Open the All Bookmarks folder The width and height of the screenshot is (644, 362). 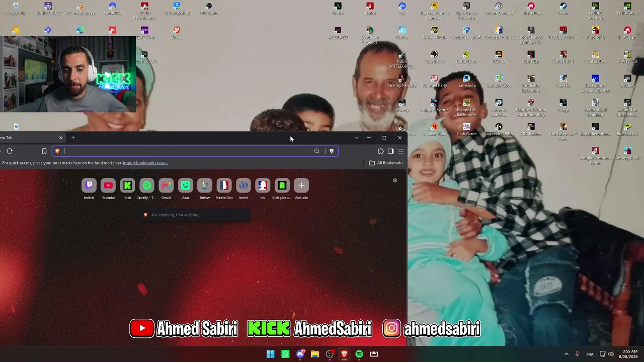pyautogui.click(x=386, y=163)
